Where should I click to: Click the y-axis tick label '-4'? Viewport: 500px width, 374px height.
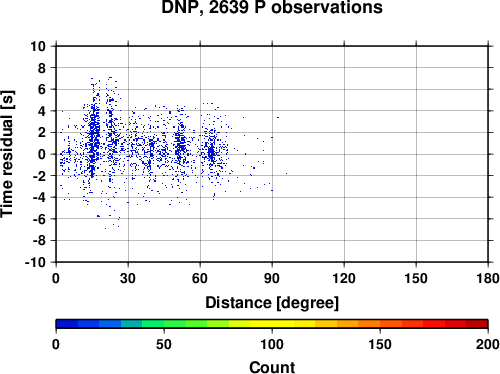click(39, 197)
